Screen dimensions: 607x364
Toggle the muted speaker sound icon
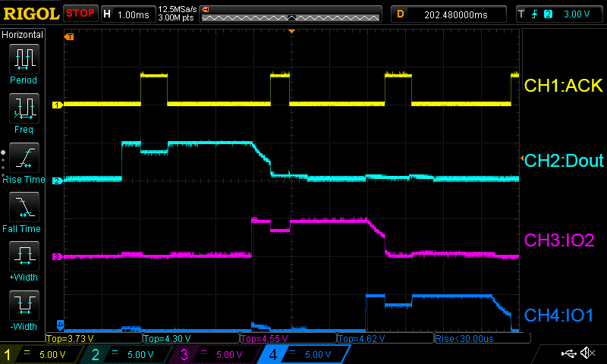click(588, 353)
